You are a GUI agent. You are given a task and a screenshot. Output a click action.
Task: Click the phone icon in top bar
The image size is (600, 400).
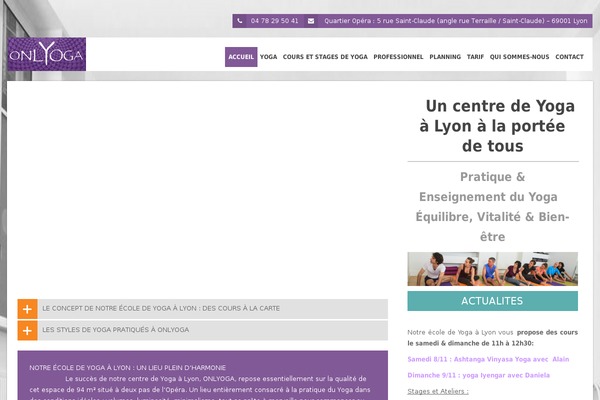(240, 21)
